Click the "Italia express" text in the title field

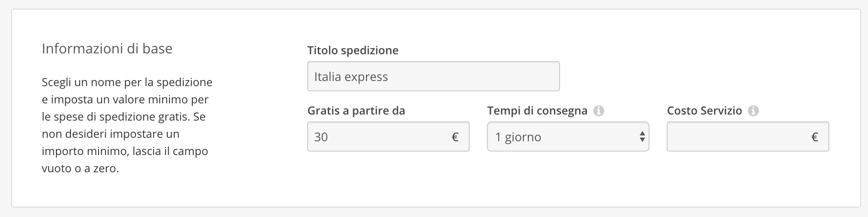pyautogui.click(x=351, y=77)
